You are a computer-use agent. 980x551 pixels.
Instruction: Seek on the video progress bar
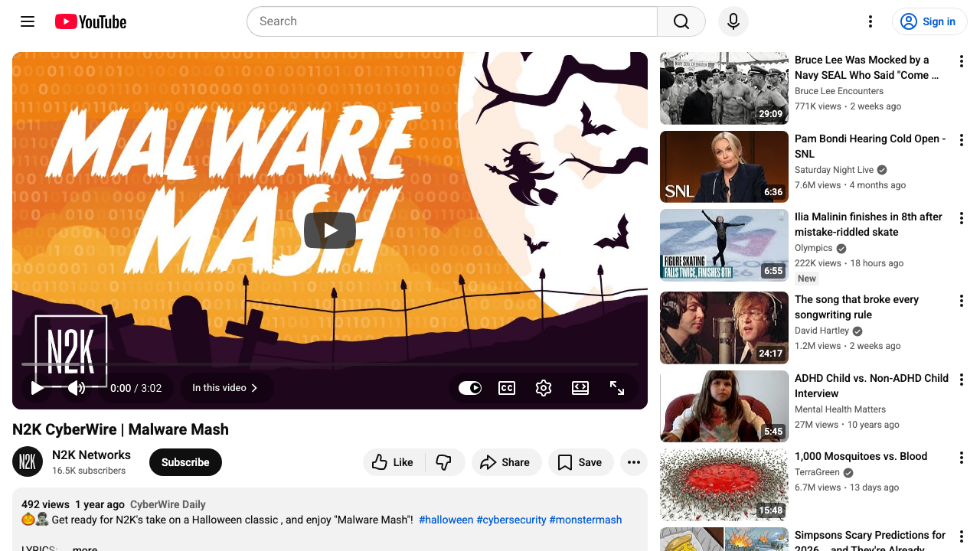(x=330, y=364)
